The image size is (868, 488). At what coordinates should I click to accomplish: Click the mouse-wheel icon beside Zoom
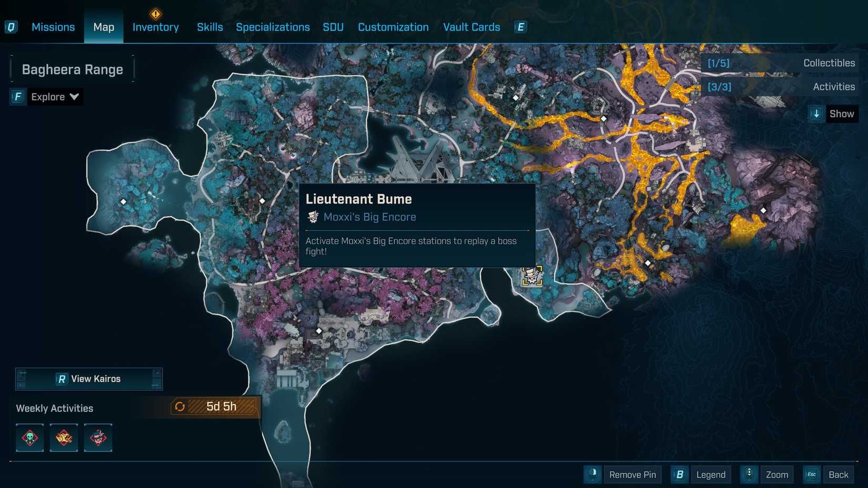(749, 474)
